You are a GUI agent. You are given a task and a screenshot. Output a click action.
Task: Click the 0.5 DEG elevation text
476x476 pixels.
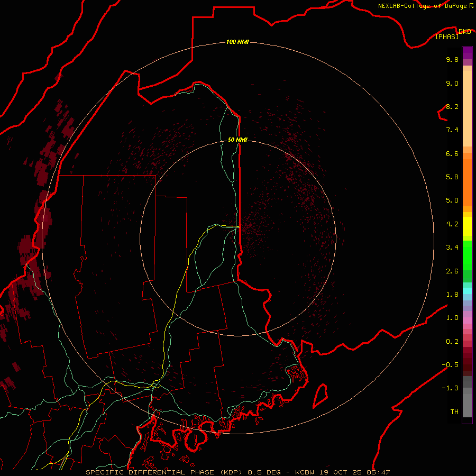[263, 472]
